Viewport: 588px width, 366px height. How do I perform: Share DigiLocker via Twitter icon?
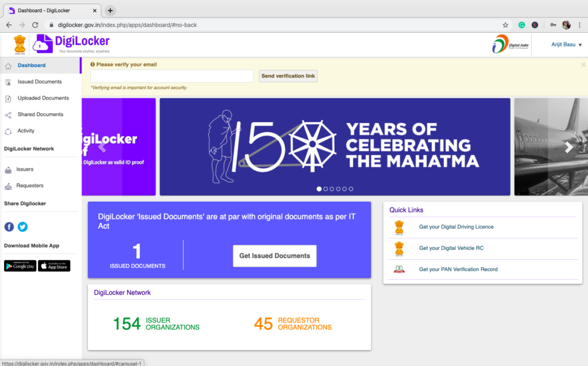tap(22, 227)
